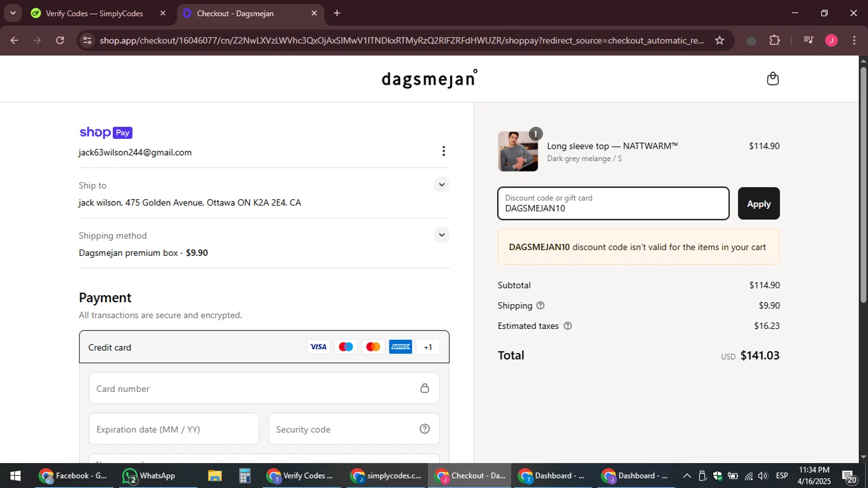Reload the checkout page
The height and width of the screenshot is (488, 868).
click(60, 41)
